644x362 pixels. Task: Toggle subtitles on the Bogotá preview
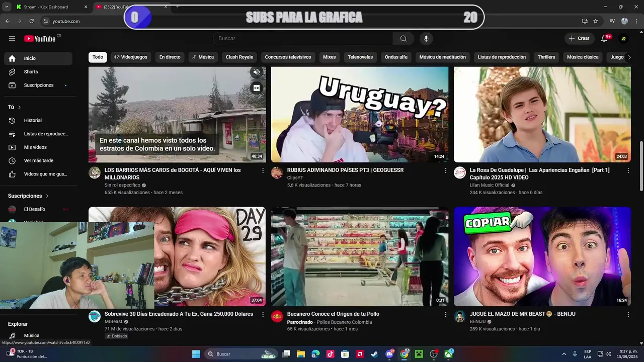pos(256,88)
